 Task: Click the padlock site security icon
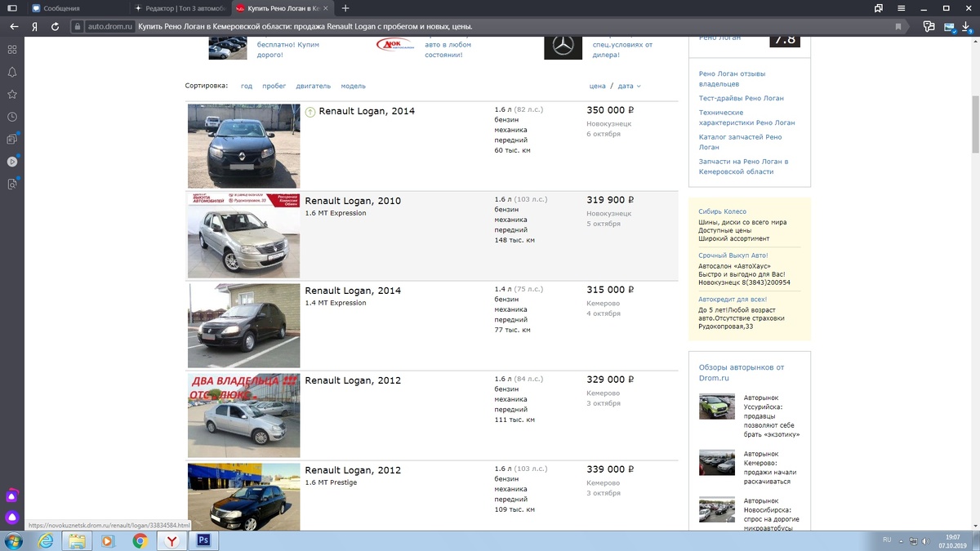pyautogui.click(x=78, y=26)
